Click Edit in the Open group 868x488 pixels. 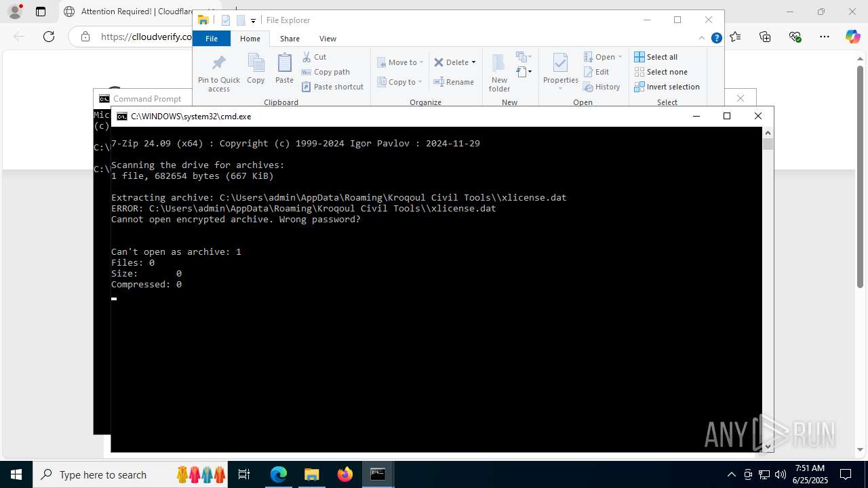click(597, 72)
